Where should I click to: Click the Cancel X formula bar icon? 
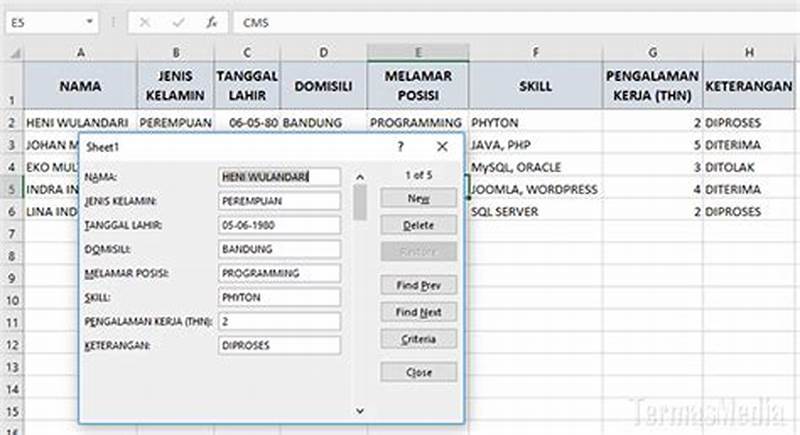coord(144,22)
